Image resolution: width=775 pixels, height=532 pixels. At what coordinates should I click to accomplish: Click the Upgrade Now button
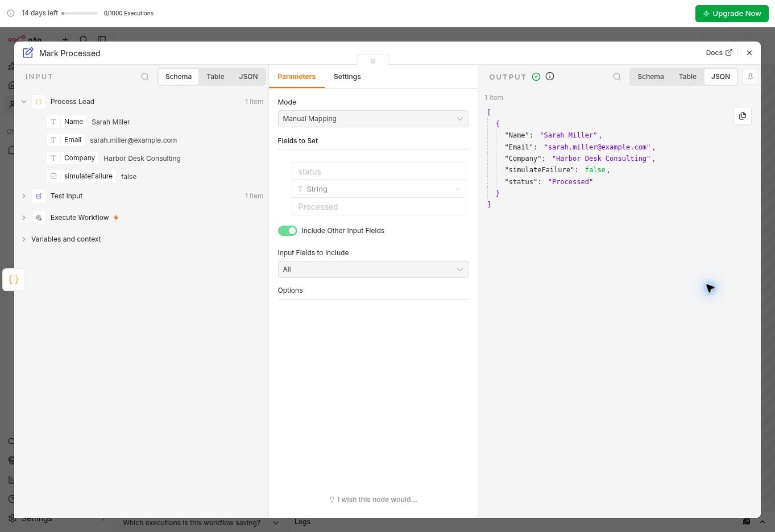click(732, 14)
